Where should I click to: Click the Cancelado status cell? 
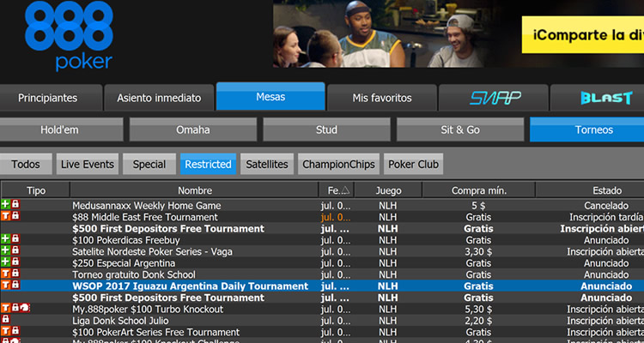click(606, 206)
